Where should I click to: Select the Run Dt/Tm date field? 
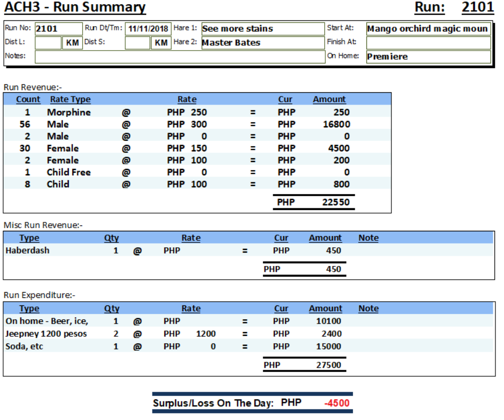pos(148,29)
